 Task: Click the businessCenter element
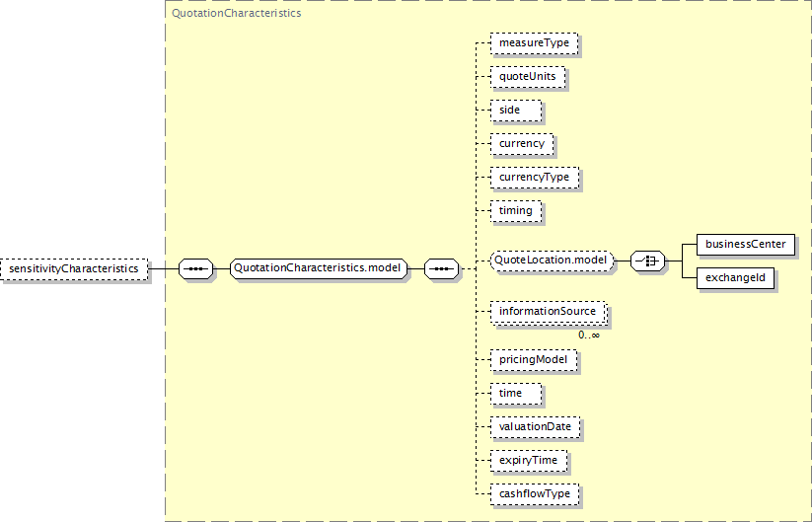click(x=745, y=244)
